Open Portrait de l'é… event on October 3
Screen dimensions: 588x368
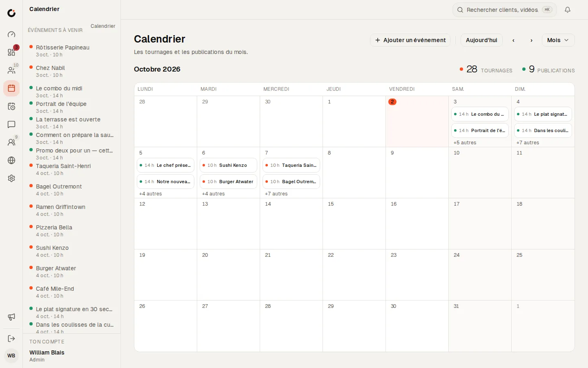[480, 130]
